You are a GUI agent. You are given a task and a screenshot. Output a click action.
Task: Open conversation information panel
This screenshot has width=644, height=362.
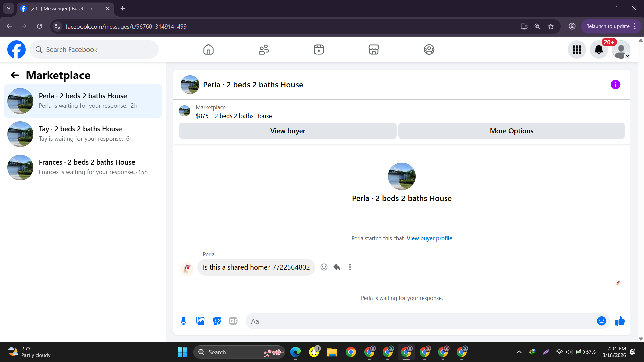click(x=615, y=85)
